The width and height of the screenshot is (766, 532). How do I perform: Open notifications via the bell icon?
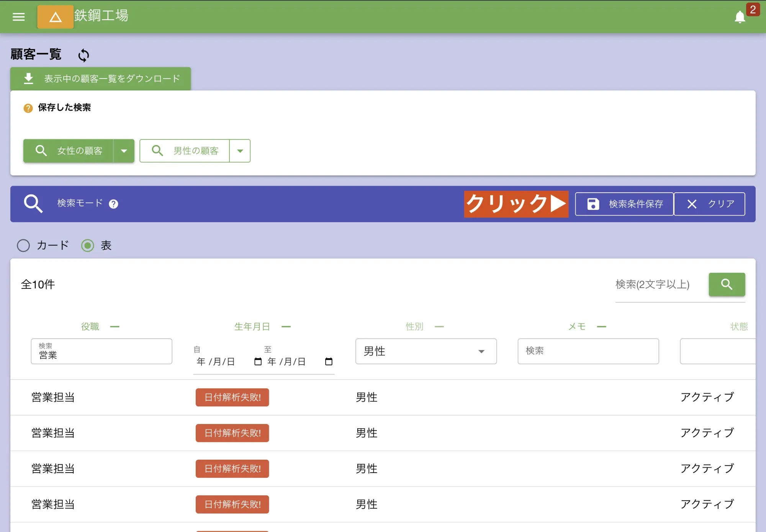(x=740, y=17)
